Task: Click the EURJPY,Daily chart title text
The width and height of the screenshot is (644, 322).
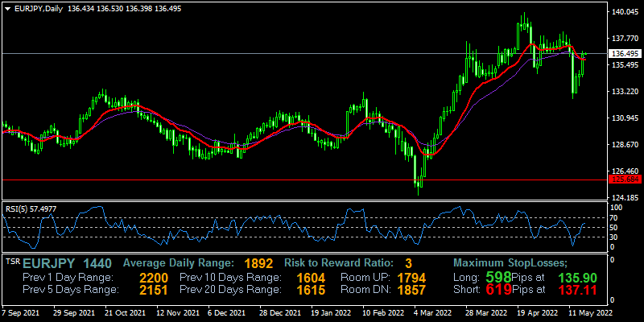Action: point(38,9)
